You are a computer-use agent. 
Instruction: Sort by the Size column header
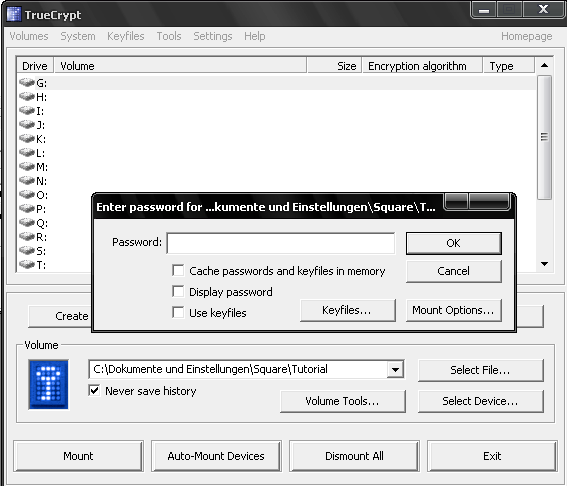pos(335,66)
